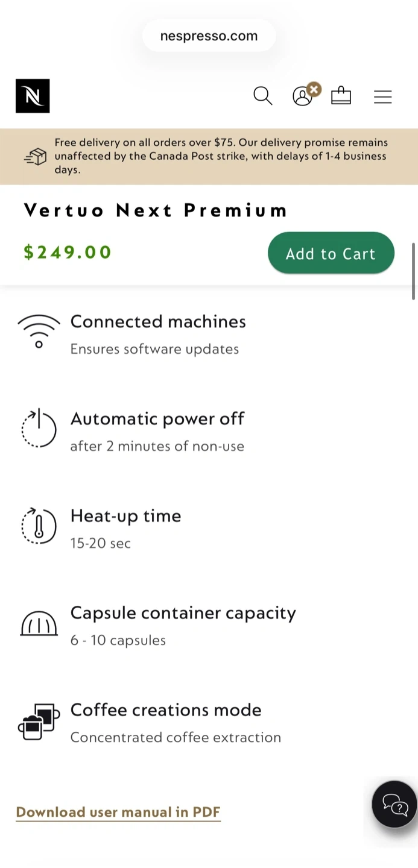Add Vertuo Next Premium to cart
Image resolution: width=418 pixels, height=868 pixels.
coord(331,253)
